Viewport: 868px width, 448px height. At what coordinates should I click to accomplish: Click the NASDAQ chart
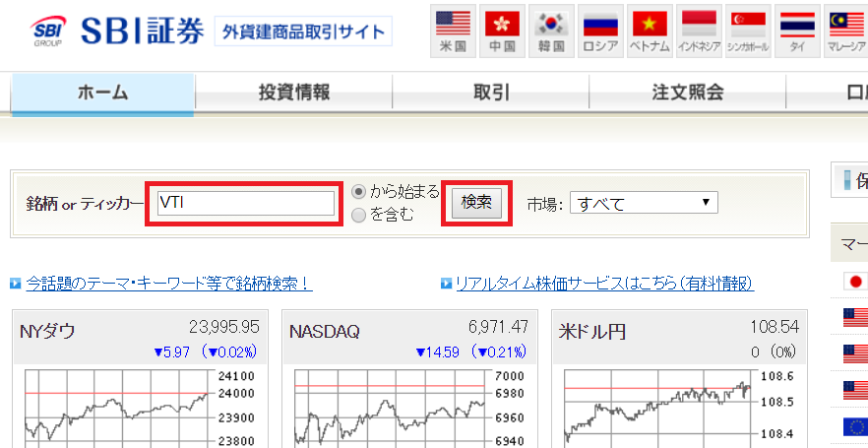tap(409, 407)
